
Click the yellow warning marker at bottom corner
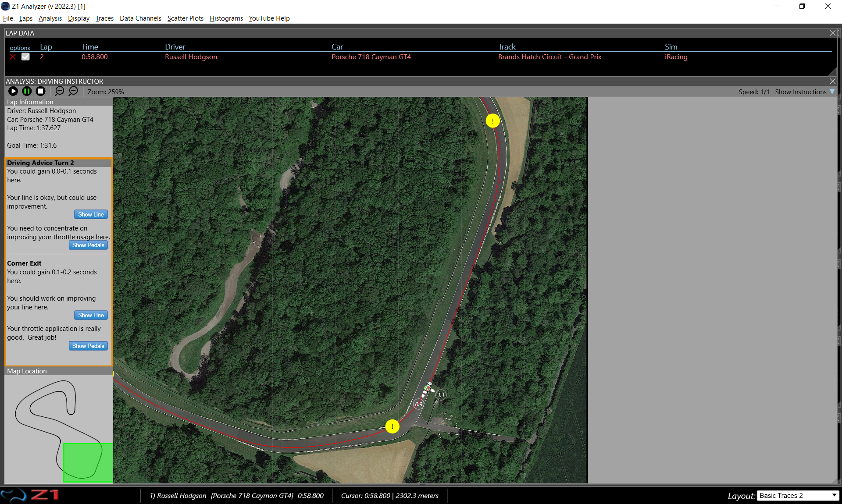(x=392, y=426)
